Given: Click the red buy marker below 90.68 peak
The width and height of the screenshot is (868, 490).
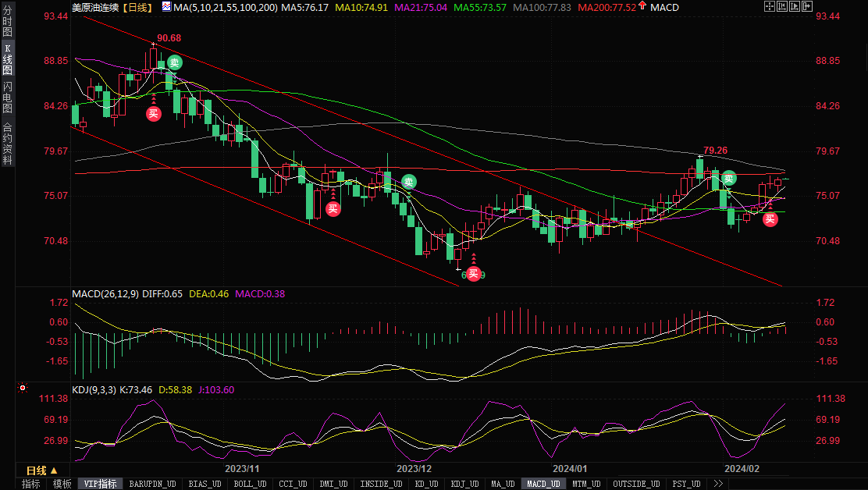Looking at the screenshot, I should [x=154, y=113].
